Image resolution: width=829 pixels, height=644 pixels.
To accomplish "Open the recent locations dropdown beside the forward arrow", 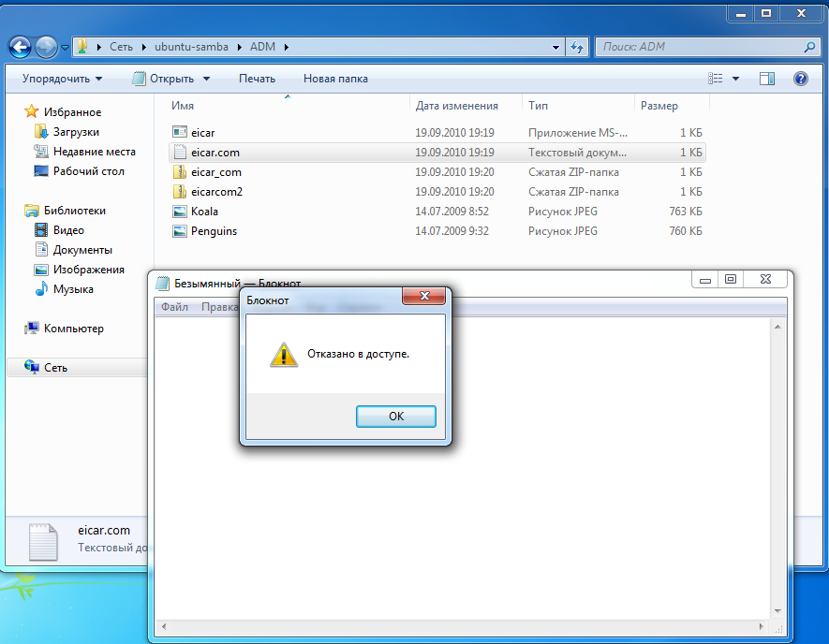I will pyautogui.click(x=65, y=48).
